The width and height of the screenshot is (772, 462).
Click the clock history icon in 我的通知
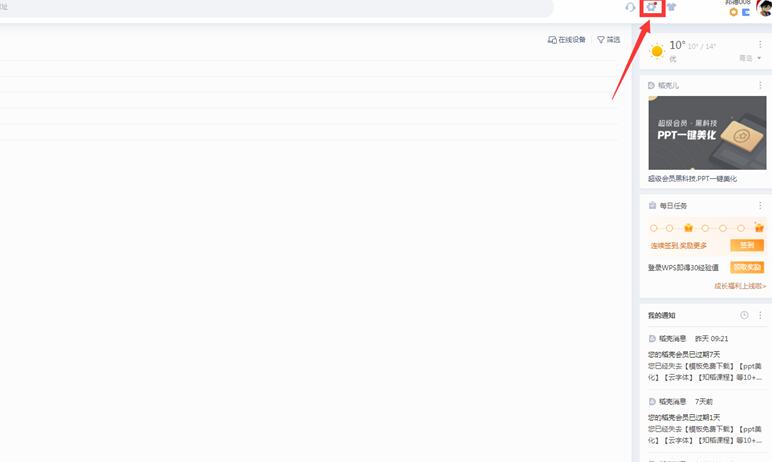coord(744,315)
